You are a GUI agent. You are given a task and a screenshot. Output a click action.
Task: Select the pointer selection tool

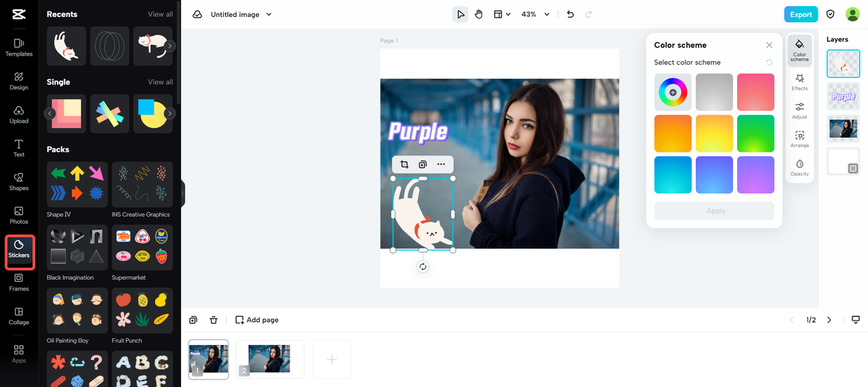click(x=460, y=14)
